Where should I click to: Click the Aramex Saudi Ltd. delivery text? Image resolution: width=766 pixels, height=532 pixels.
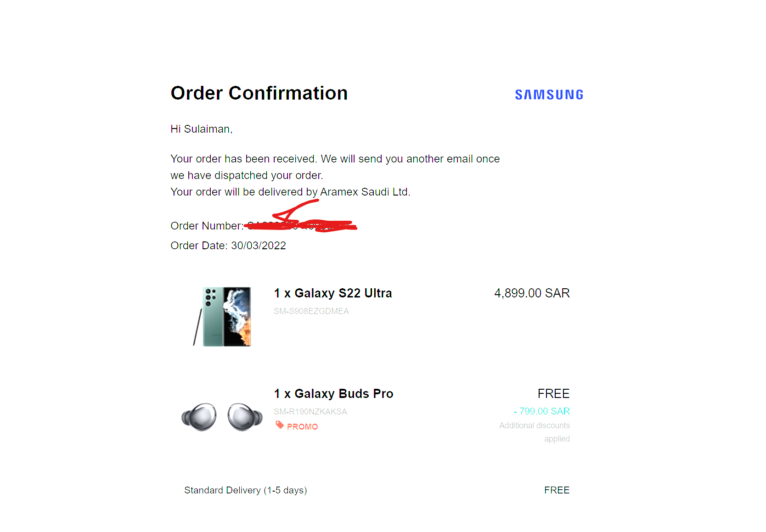tap(365, 192)
